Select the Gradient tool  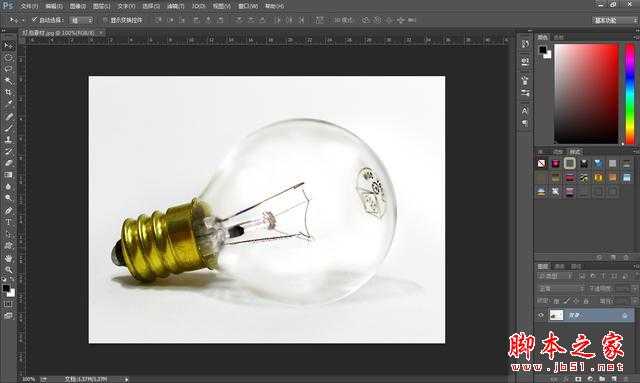[x=8, y=175]
